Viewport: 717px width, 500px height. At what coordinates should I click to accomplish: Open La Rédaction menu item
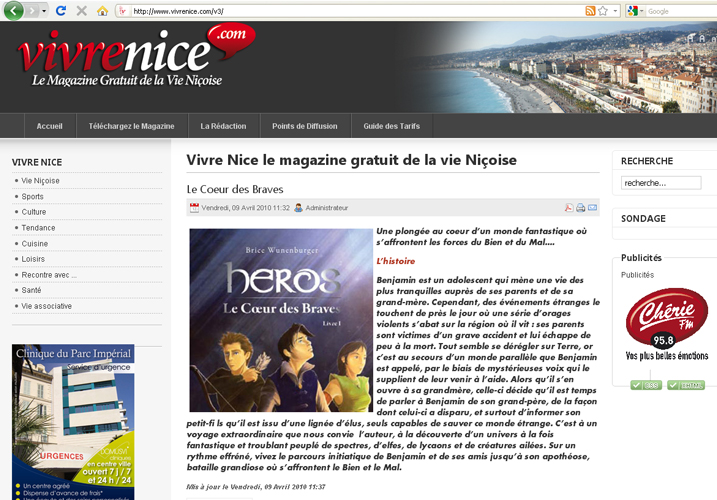[223, 126]
